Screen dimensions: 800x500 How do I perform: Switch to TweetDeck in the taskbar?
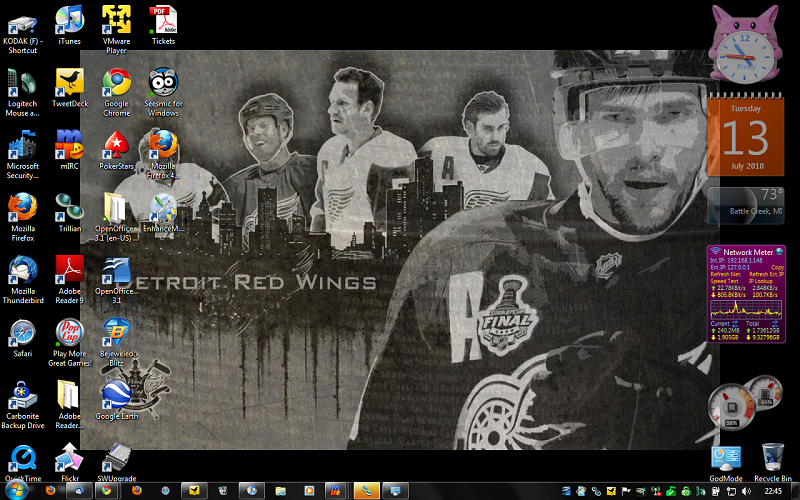(x=194, y=491)
